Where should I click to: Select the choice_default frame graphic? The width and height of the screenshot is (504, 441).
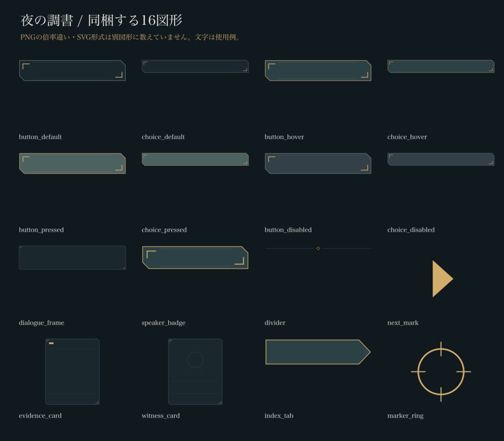click(195, 66)
